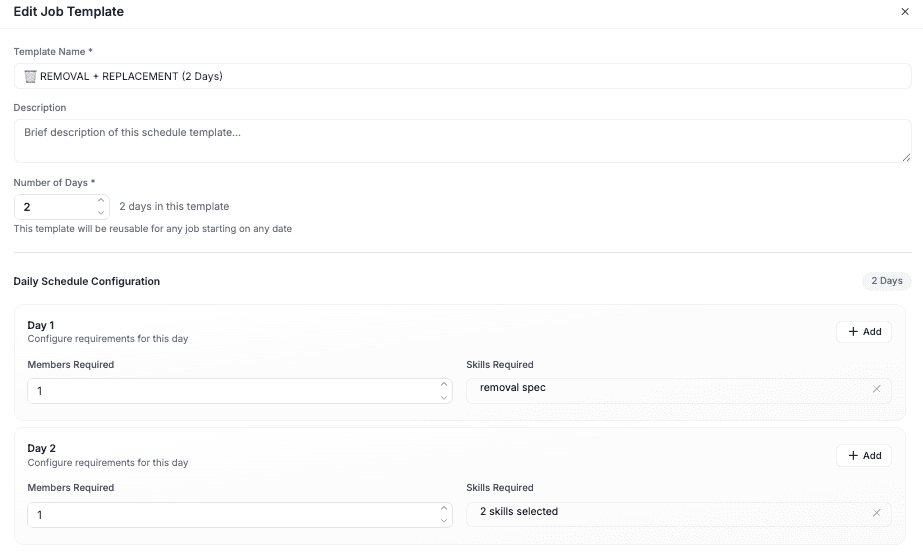Click the Number of Days input box
Screen dimensions: 923x554
(55, 207)
